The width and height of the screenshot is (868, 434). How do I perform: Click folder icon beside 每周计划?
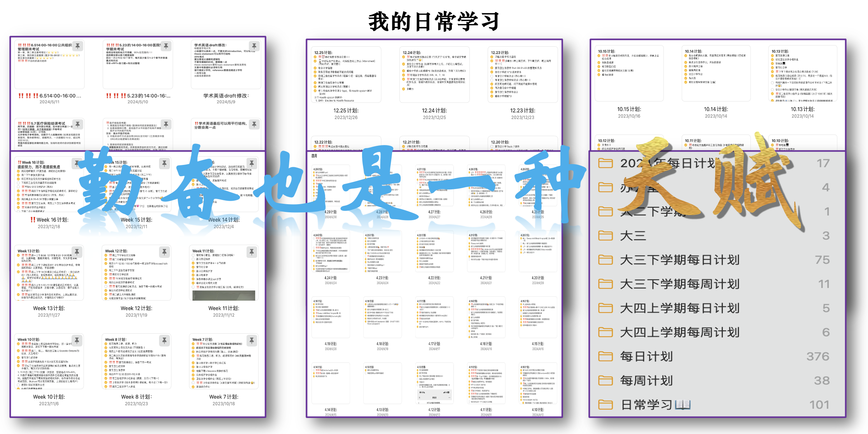tap(605, 380)
